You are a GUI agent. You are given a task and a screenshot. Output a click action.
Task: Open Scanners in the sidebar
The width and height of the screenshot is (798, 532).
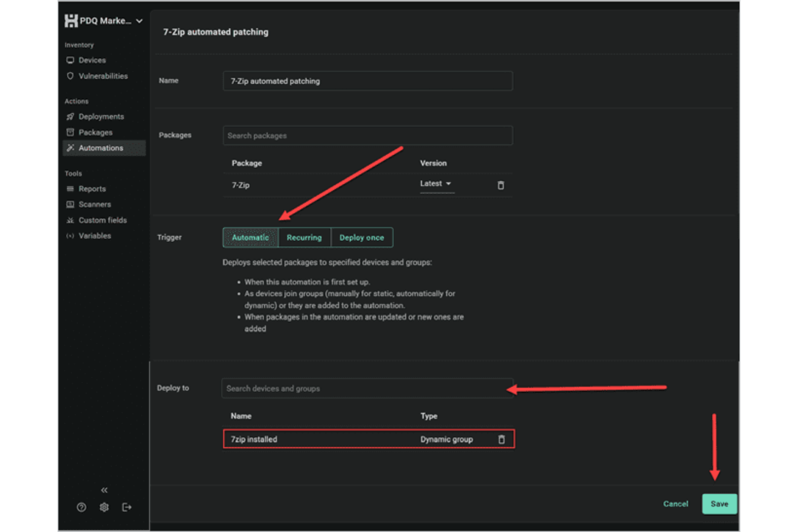pyautogui.click(x=95, y=205)
